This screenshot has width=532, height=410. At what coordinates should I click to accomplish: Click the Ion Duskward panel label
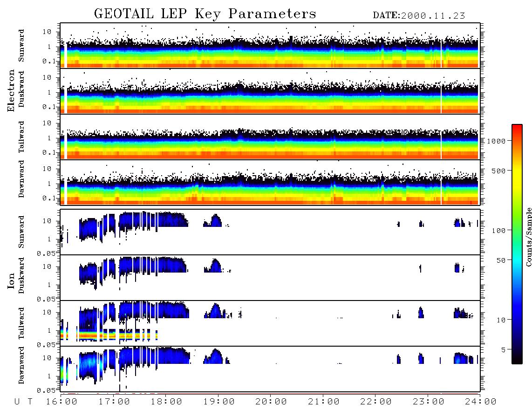[21, 275]
